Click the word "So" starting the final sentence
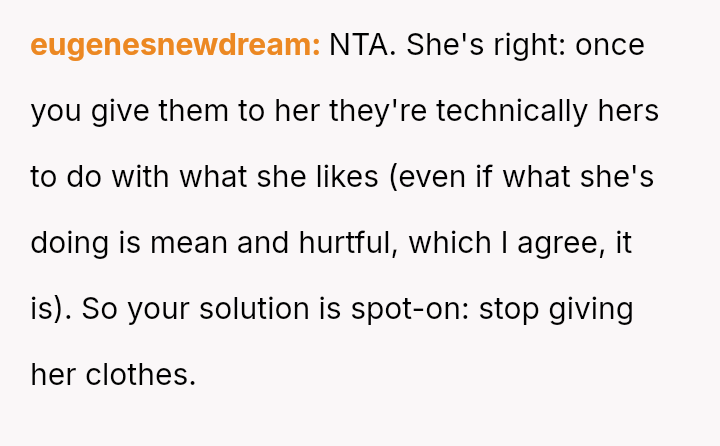The height and width of the screenshot is (446, 720). tap(99, 309)
